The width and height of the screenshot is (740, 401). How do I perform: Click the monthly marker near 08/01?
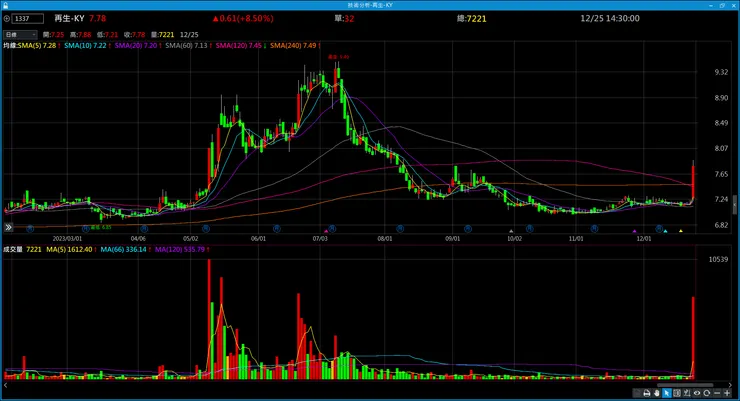400,228
